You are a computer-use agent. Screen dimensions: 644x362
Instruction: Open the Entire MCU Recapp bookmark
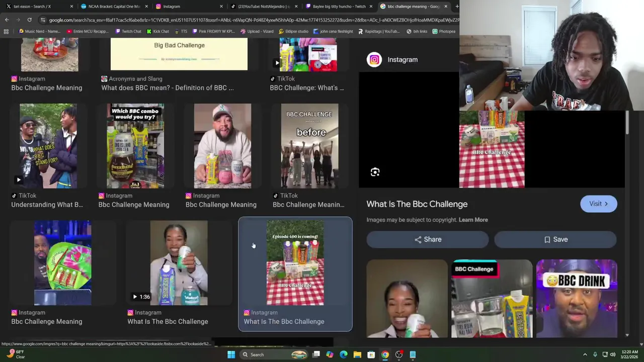pyautogui.click(x=88, y=31)
